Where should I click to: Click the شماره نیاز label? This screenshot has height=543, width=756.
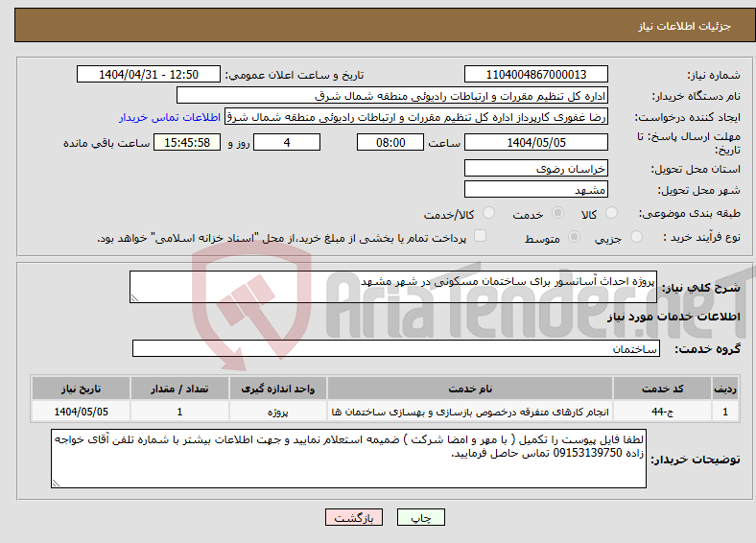pos(713,75)
